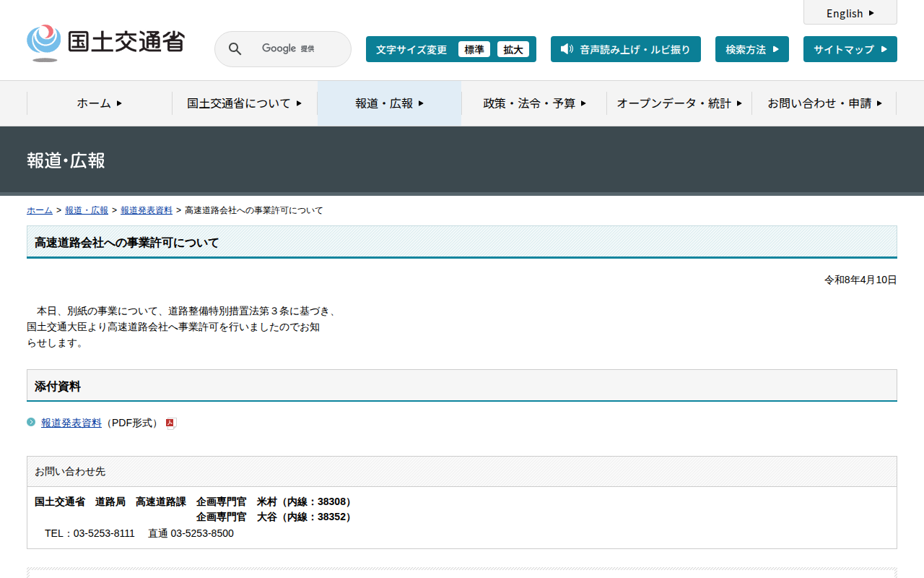Click the 文字サイズ変更 label
This screenshot has width=924, height=578.
411,50
